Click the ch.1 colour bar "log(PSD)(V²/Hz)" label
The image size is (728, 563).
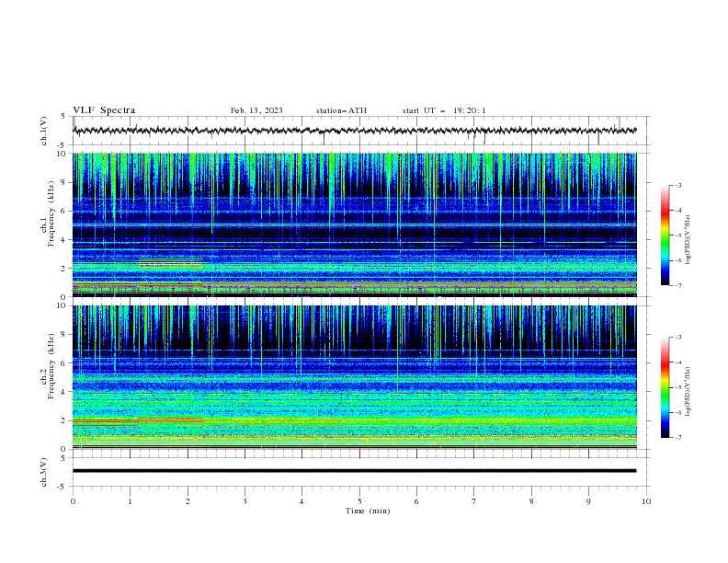pyautogui.click(x=688, y=239)
